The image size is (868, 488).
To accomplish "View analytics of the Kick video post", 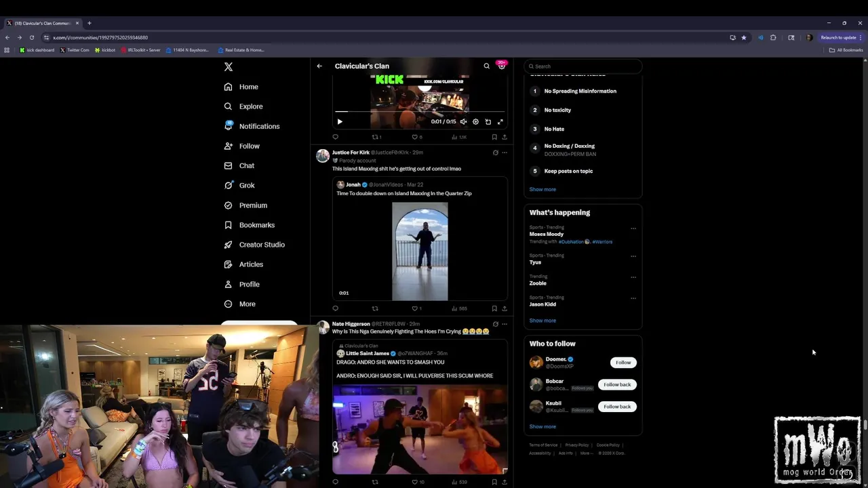I will (x=459, y=137).
